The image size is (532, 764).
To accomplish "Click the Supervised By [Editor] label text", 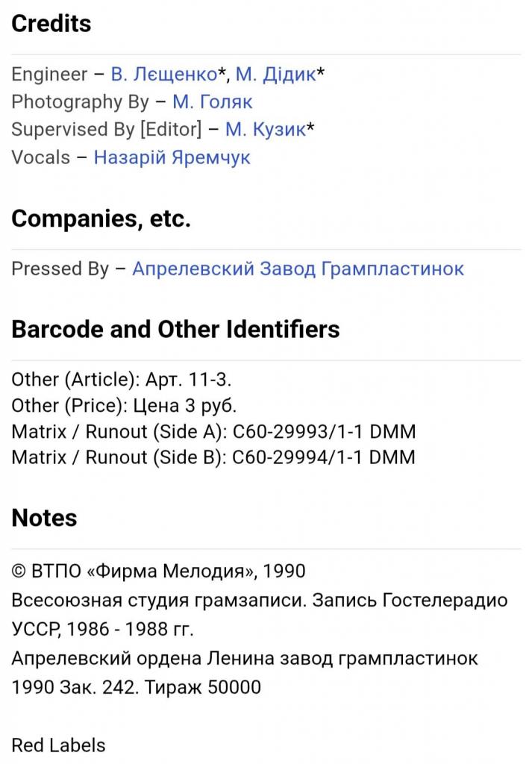I will click(x=106, y=130).
